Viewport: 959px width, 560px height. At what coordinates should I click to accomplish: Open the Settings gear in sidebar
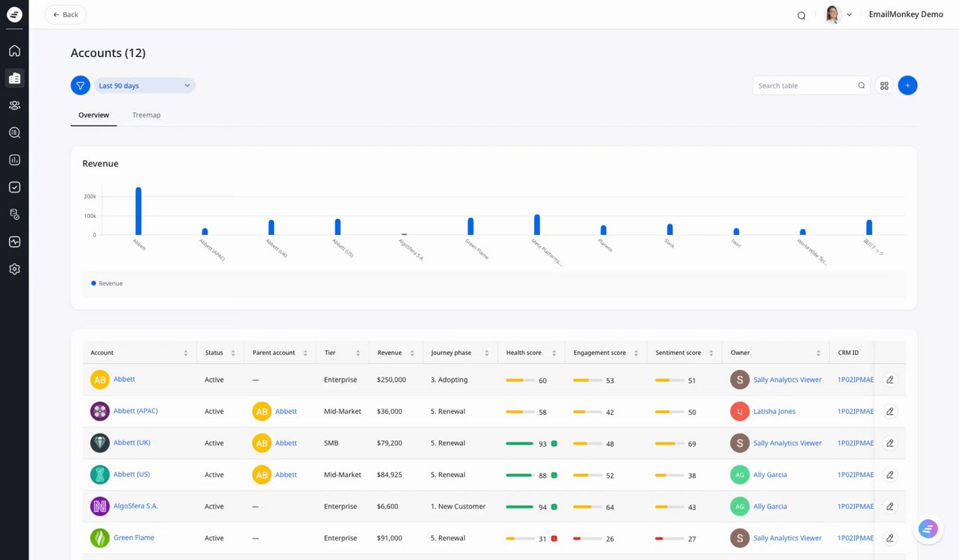(14, 269)
